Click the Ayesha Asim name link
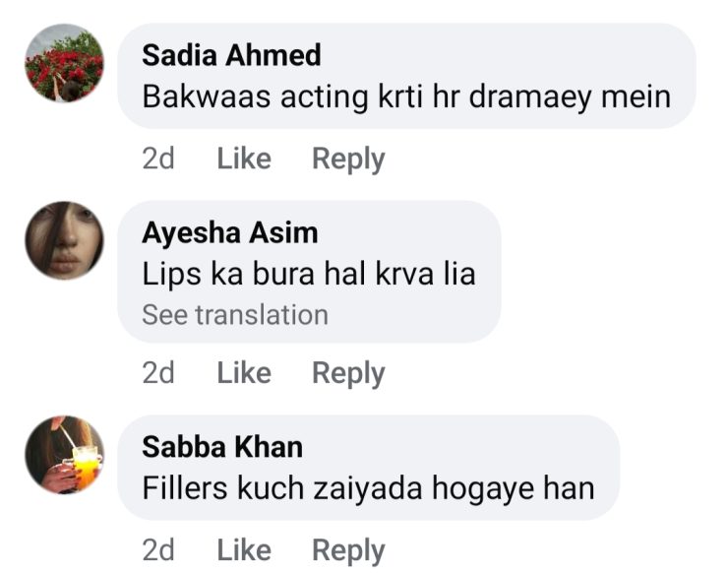The width and height of the screenshot is (728, 573). click(230, 232)
